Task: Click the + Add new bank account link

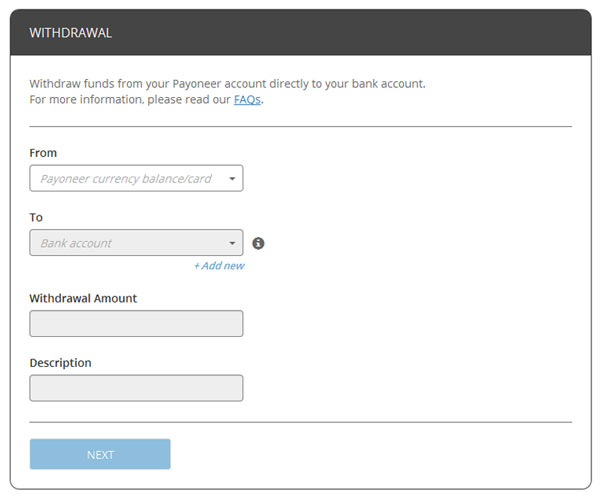Action: pyautogui.click(x=219, y=266)
